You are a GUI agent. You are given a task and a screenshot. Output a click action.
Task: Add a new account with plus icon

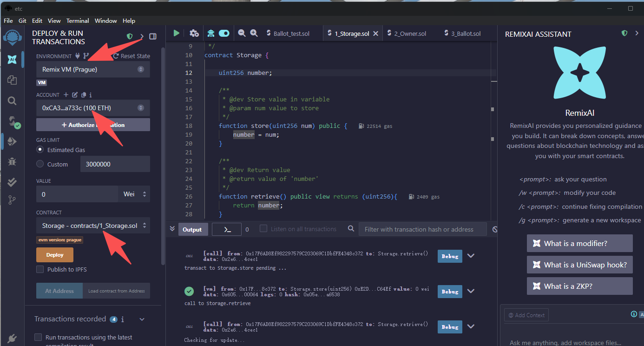click(x=66, y=95)
